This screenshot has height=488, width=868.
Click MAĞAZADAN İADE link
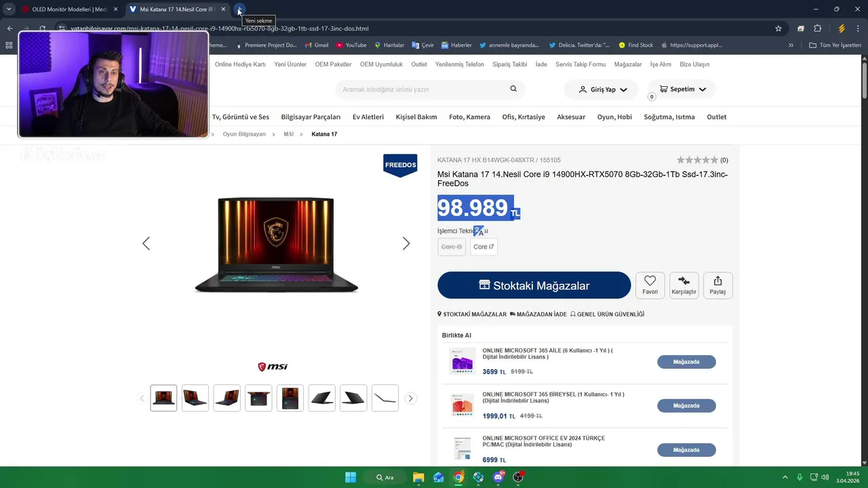(538, 314)
